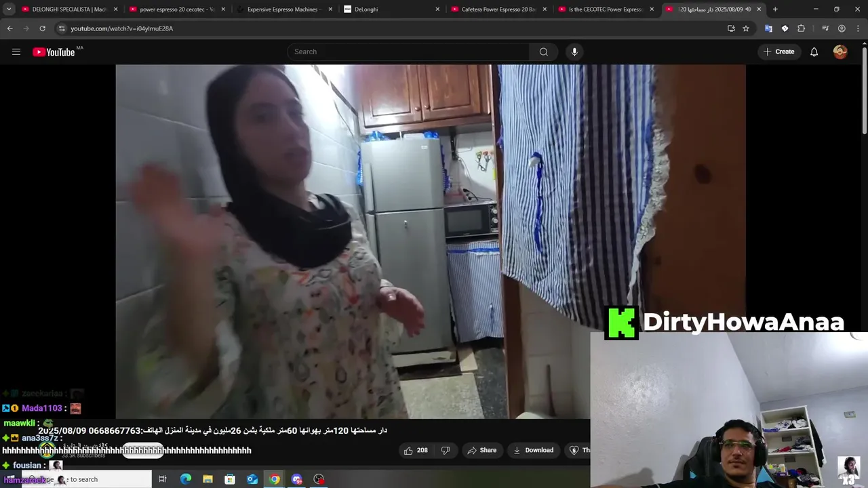
Task: Go to the YouTube home logo
Action: pyautogui.click(x=54, y=52)
